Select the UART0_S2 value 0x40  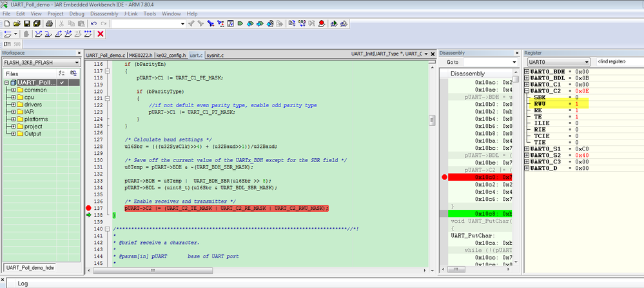pyautogui.click(x=581, y=155)
